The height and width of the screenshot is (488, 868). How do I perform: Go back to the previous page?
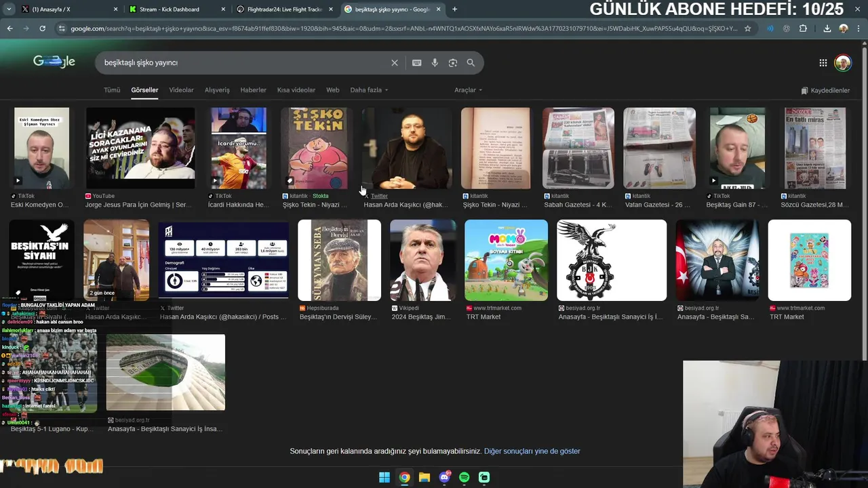[9, 28]
